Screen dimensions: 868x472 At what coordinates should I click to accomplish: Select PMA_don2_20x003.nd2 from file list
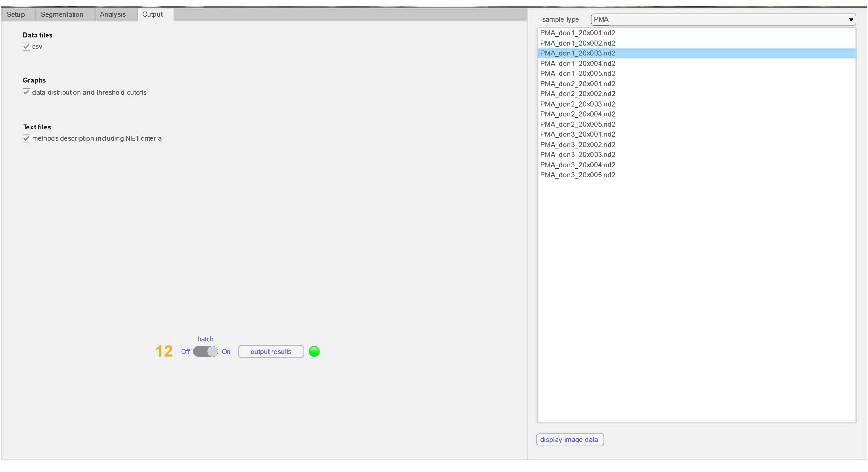(577, 104)
